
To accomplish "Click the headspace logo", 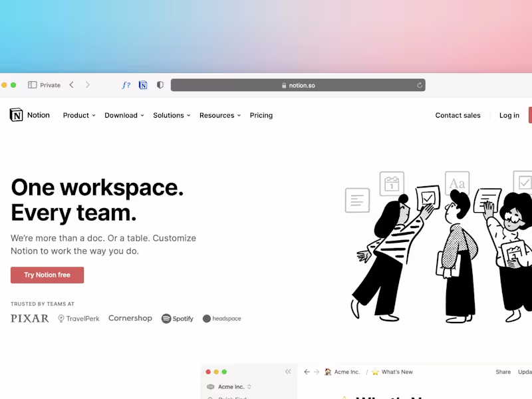I will (221, 319).
